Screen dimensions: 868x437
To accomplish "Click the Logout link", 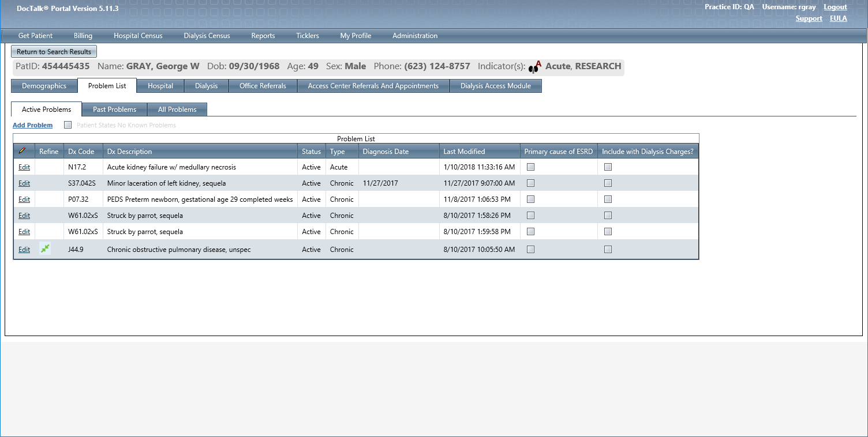I will point(835,7).
